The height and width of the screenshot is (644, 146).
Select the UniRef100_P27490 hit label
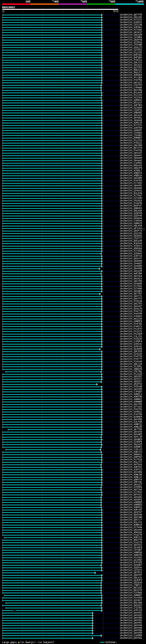[x=131, y=30]
